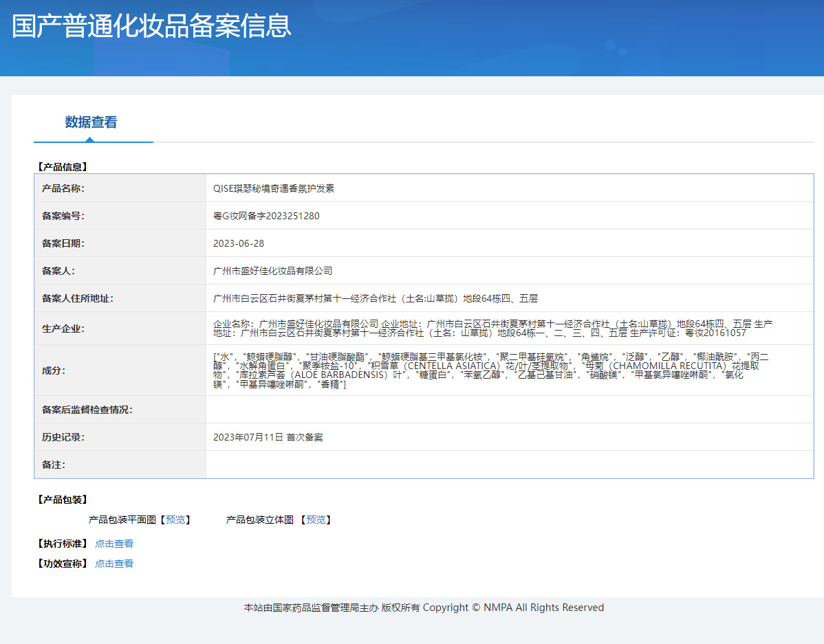Open 点击查看 link beside 功效宣称
Image resolution: width=824 pixels, height=644 pixels.
point(114,564)
